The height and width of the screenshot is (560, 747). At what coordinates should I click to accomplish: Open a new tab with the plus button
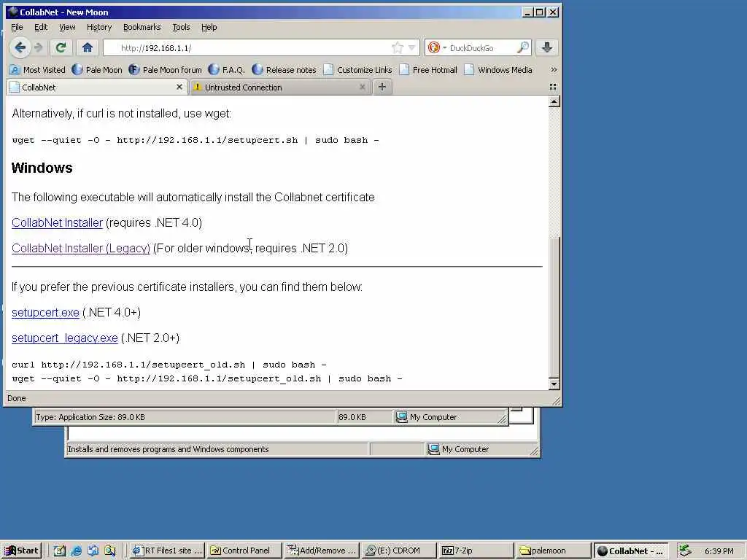click(382, 87)
